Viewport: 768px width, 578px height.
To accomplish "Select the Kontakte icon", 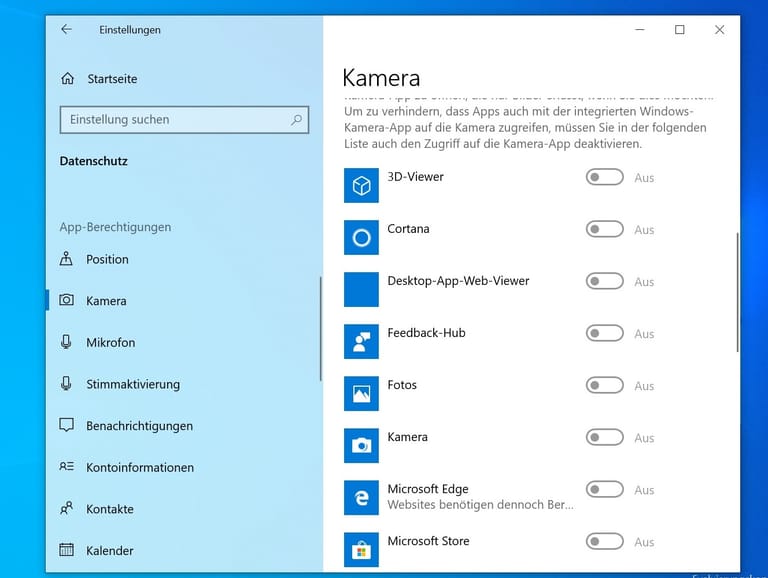I will point(66,508).
